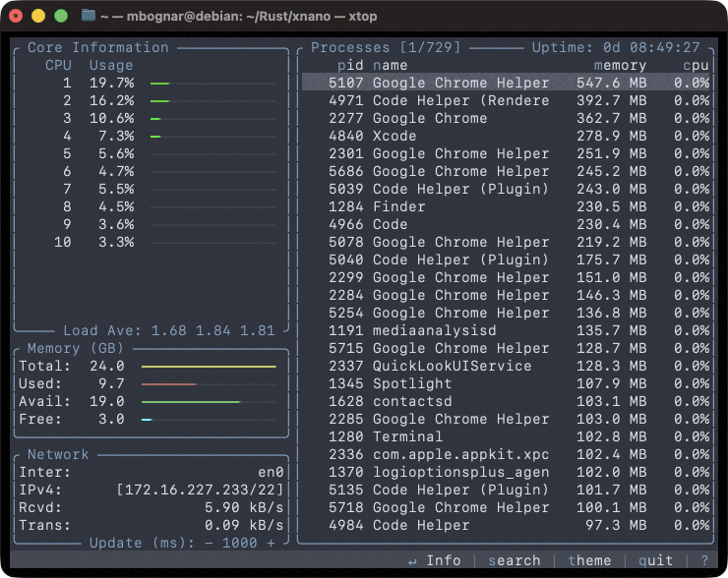Click the Uptime 0d 08:49:27 text
The height and width of the screenshot is (578, 728).
coord(616,47)
